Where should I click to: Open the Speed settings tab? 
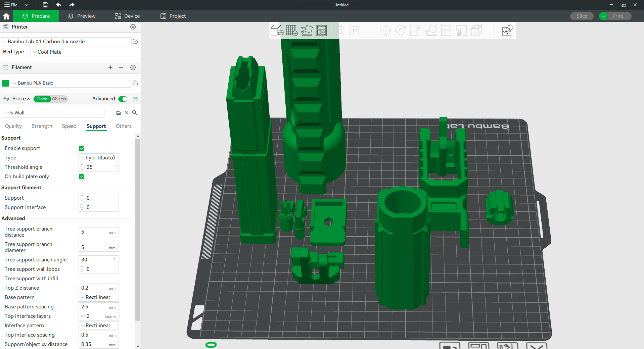coord(69,126)
